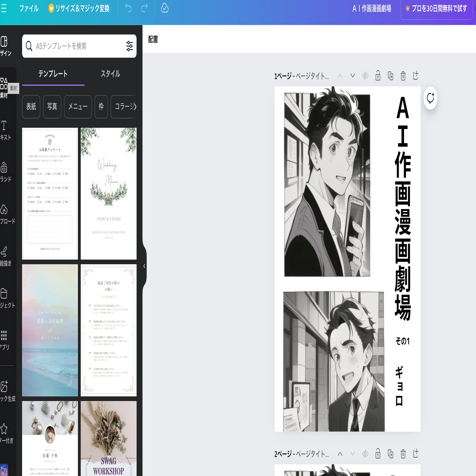Toggle page 1 visibility (hide page)

365,76
